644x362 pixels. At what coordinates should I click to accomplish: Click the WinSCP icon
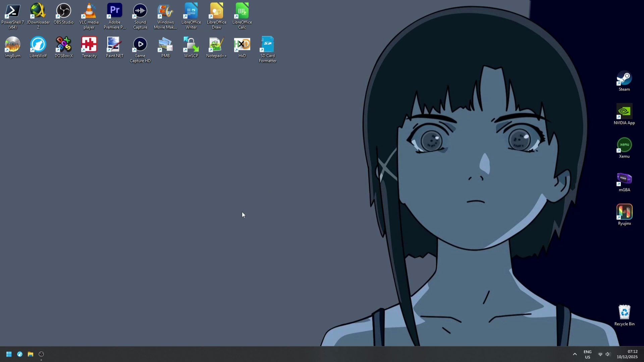tap(191, 47)
